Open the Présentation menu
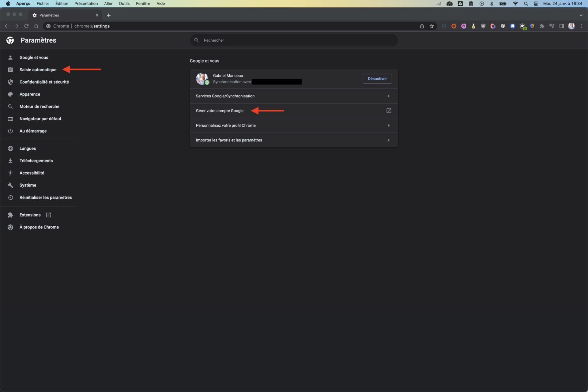 tap(86, 4)
